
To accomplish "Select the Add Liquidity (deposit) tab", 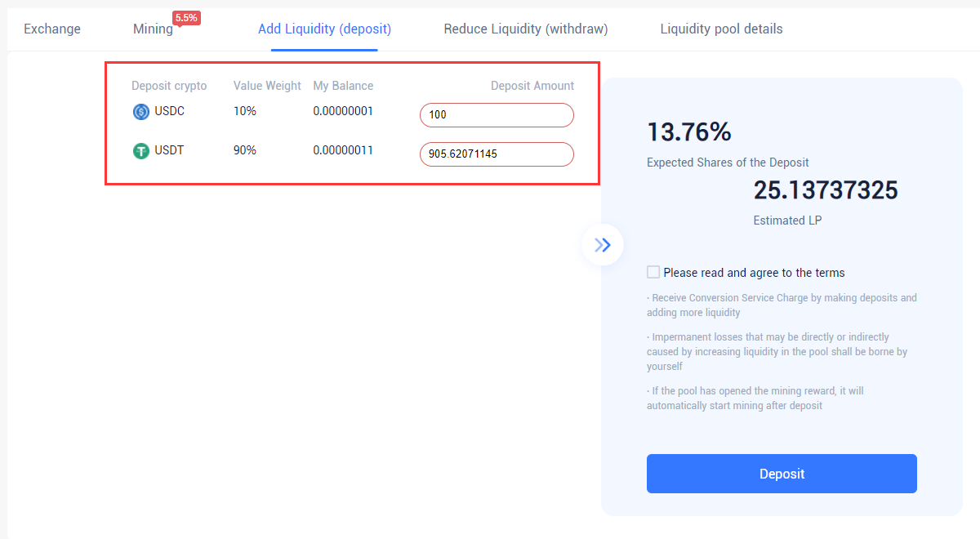I will 324,29.
